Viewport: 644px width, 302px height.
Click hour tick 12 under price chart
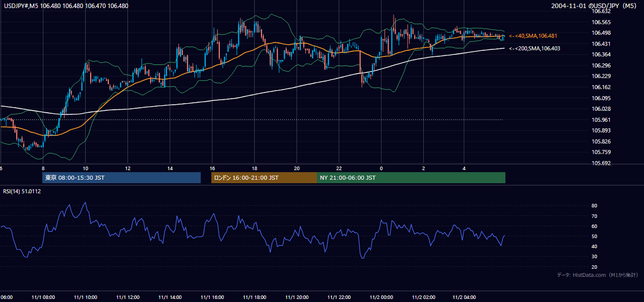click(128, 168)
